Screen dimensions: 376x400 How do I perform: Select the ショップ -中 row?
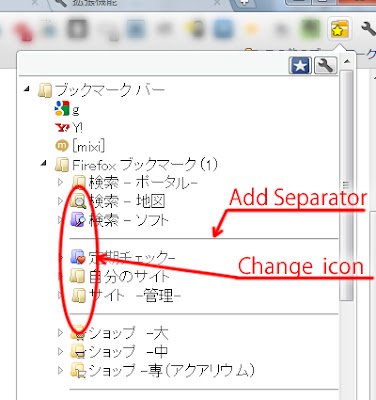128,352
